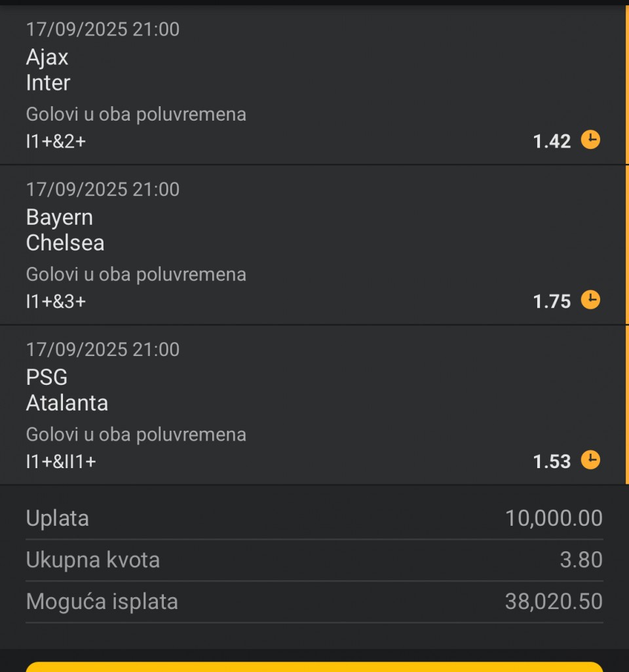Edit the Uplata amount 10,000.00
Viewport: 629px width, 672px height.
coord(554,518)
